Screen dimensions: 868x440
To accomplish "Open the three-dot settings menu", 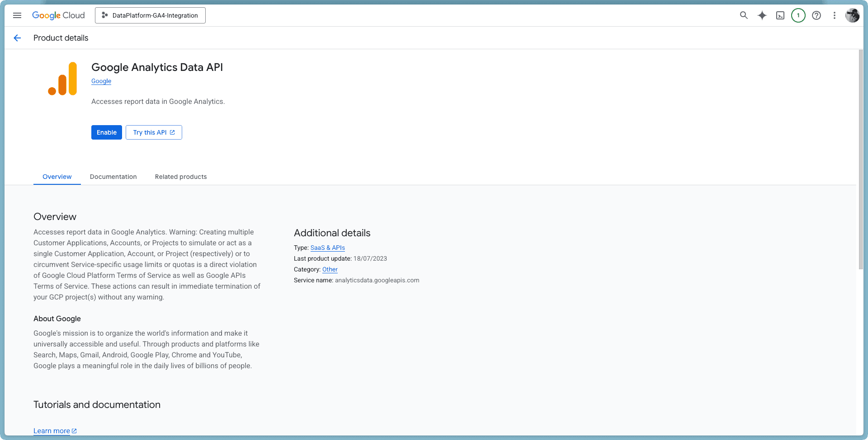I will (x=835, y=15).
